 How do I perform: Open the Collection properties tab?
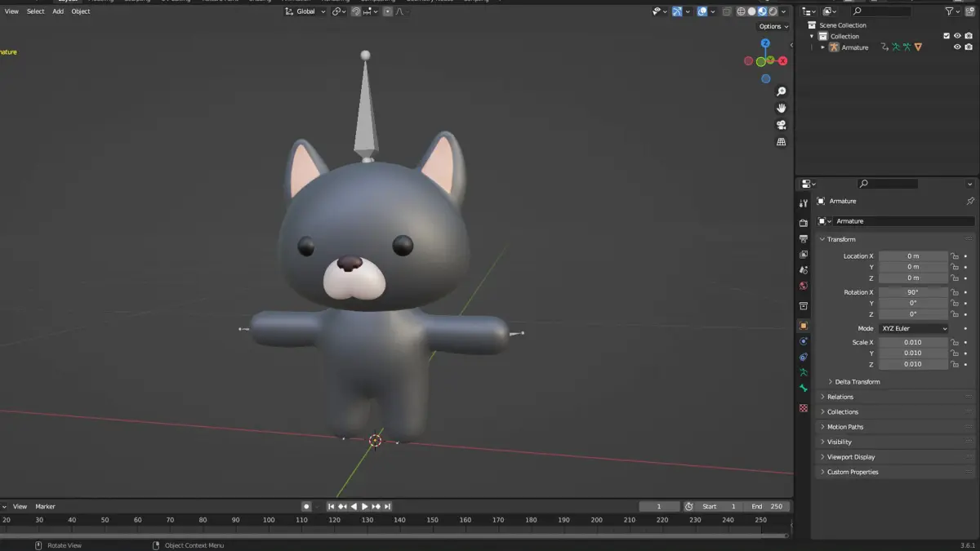click(804, 306)
